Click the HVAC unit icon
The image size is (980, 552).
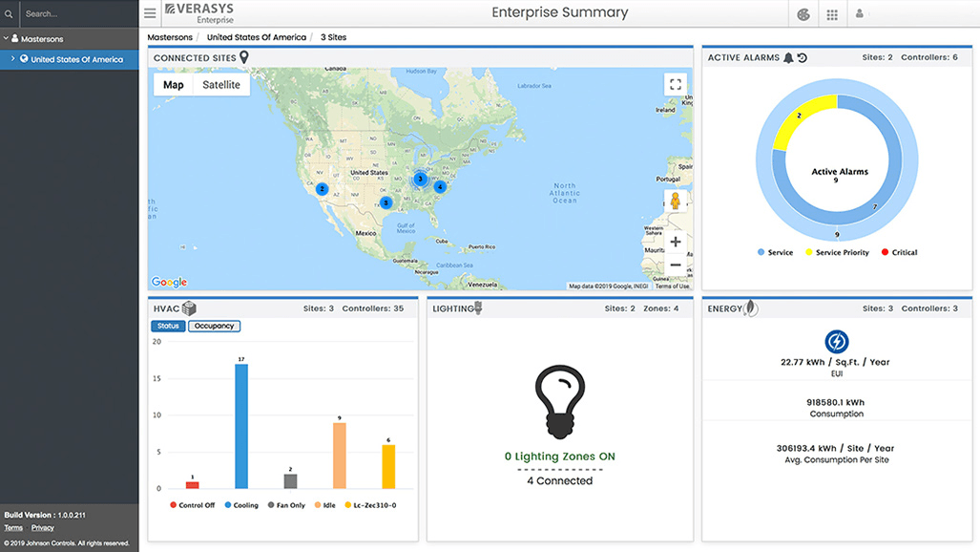coord(189,308)
